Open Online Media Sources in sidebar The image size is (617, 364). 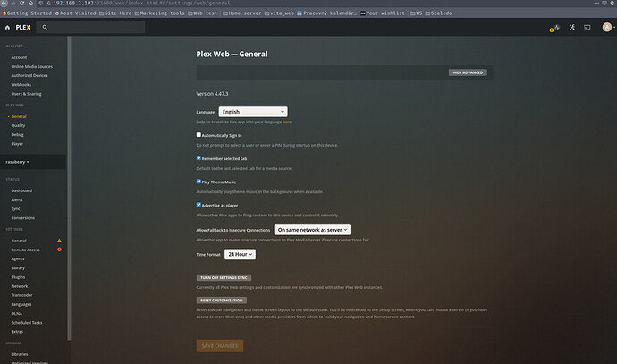coord(32,66)
